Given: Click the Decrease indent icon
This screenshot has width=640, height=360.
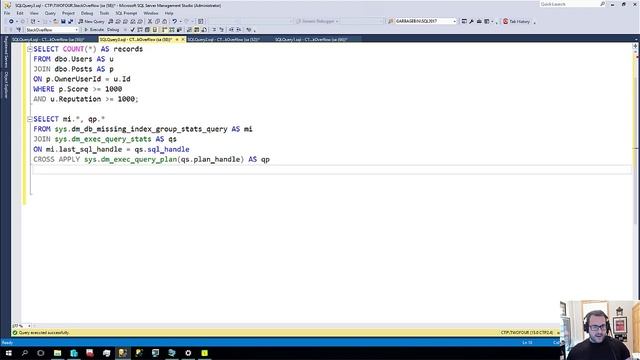Looking at the screenshot, I should pos(231,30).
